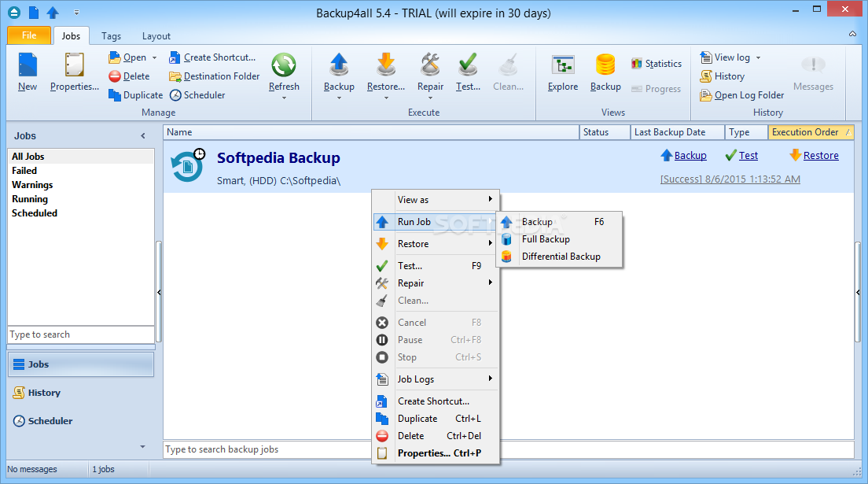Click the Softpedia Backup job icon
Image resolution: width=868 pixels, height=484 pixels.
[188, 164]
